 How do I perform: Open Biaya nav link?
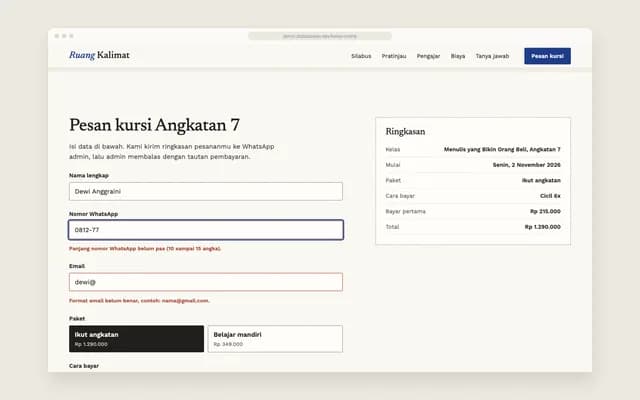(x=458, y=56)
